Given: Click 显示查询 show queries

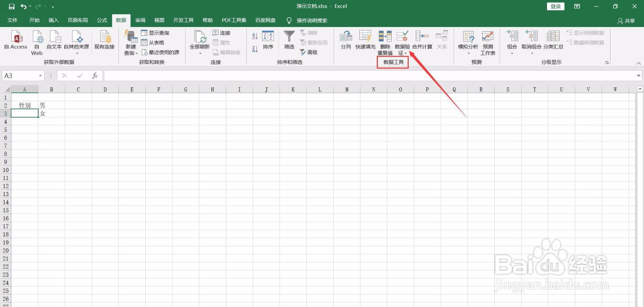Looking at the screenshot, I should (155, 33).
